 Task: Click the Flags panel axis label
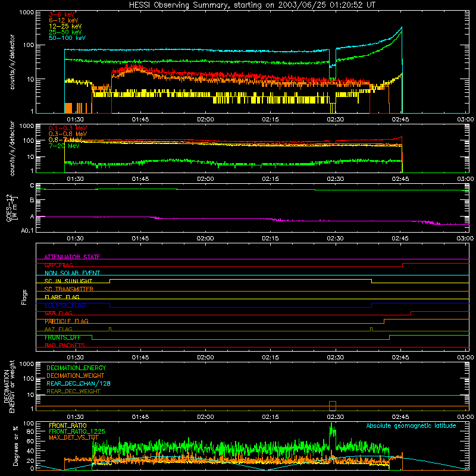24,297
